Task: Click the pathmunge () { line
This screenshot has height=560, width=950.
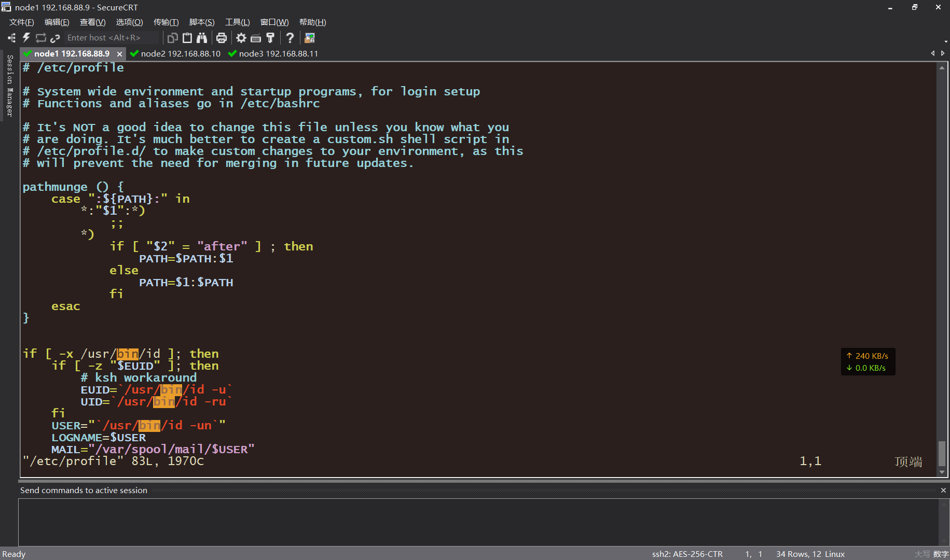Action: point(73,187)
